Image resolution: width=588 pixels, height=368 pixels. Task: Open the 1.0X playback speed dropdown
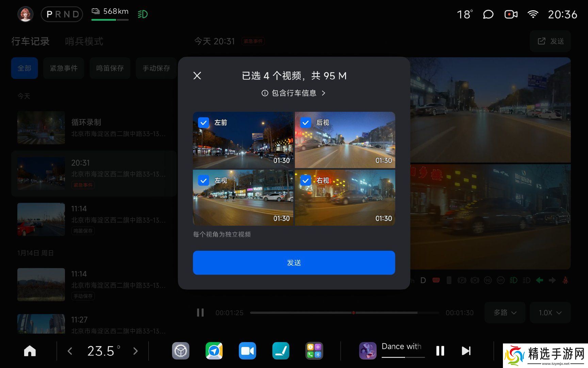[x=550, y=312]
